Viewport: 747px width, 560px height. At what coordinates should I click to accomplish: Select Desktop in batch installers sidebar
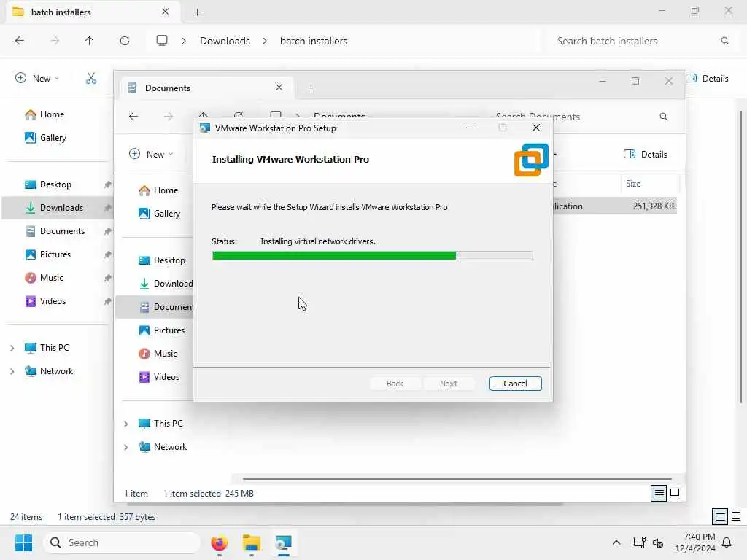pyautogui.click(x=55, y=184)
